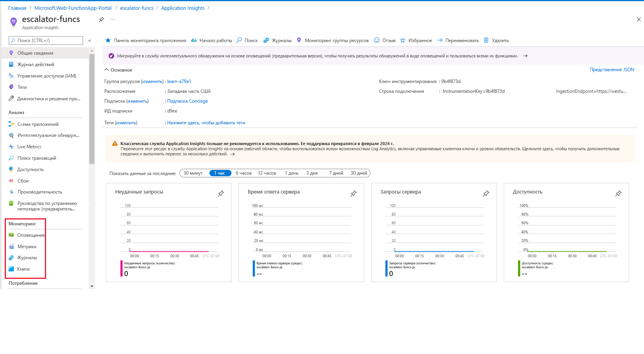Pin Неудачные запросы chart
The image size is (644, 354).
[x=221, y=194]
